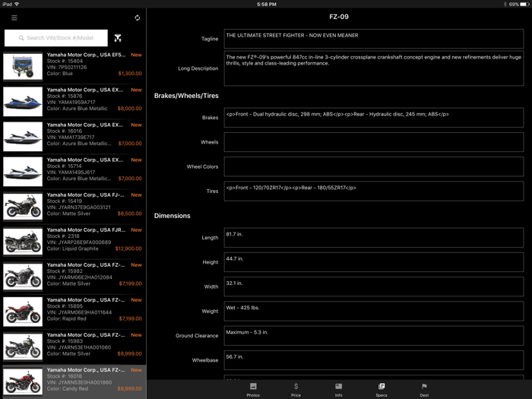Tap the battery indicator in status bar
The image size is (532, 399).
[x=523, y=4]
